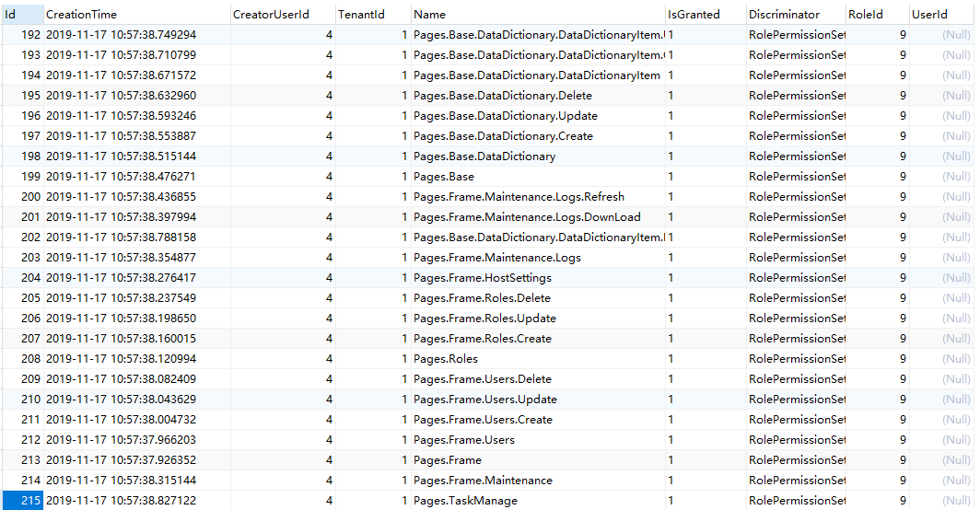Select the highlighted row with Id 215
Image resolution: width=980 pixels, height=510 pixels.
pos(489,500)
